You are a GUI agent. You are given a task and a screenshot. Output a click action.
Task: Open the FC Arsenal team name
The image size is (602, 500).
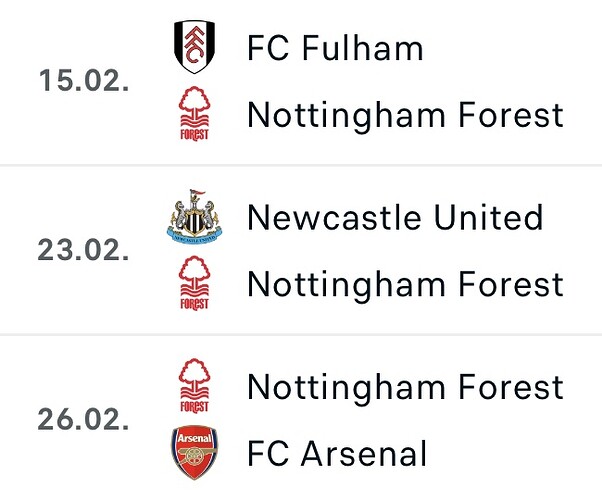click(x=337, y=454)
